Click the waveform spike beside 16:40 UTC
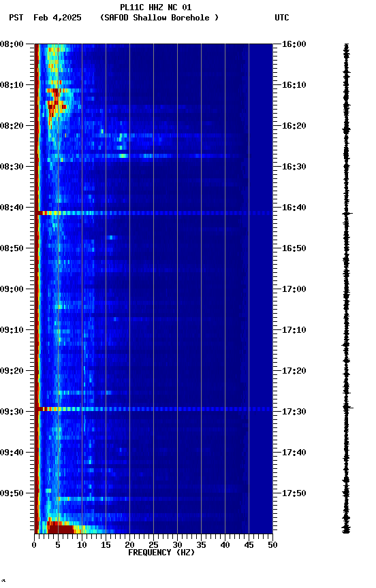The width and height of the screenshot is (376, 588). (x=347, y=214)
